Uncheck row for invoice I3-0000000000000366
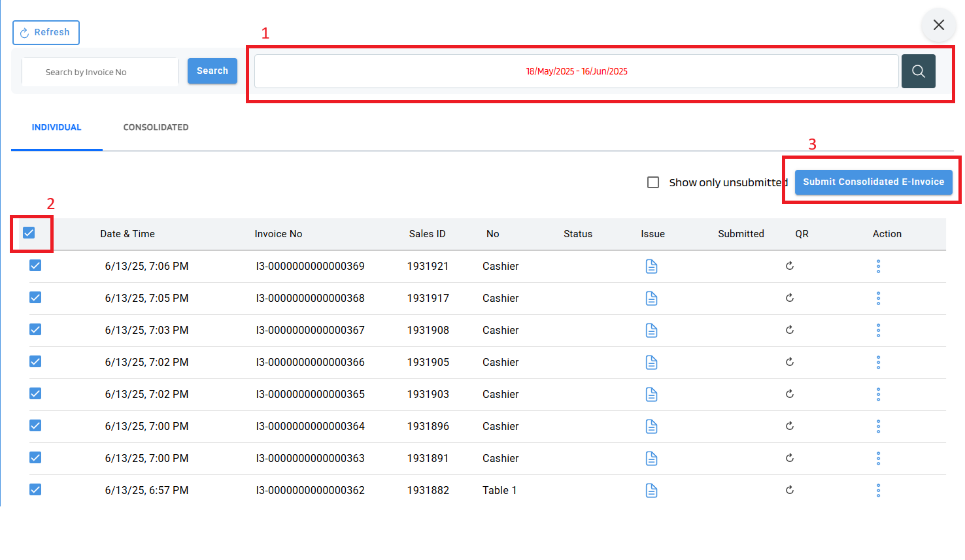The image size is (965, 560). [35, 361]
